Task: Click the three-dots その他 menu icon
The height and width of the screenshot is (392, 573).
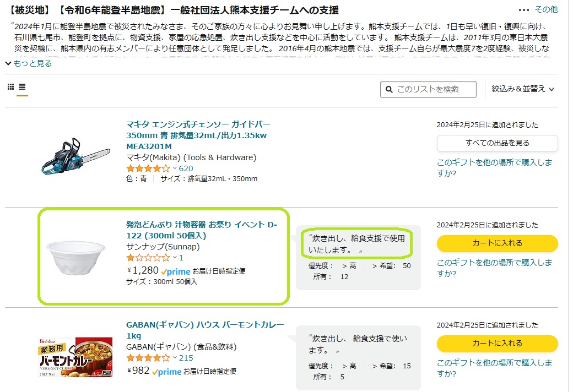Action: [x=523, y=10]
